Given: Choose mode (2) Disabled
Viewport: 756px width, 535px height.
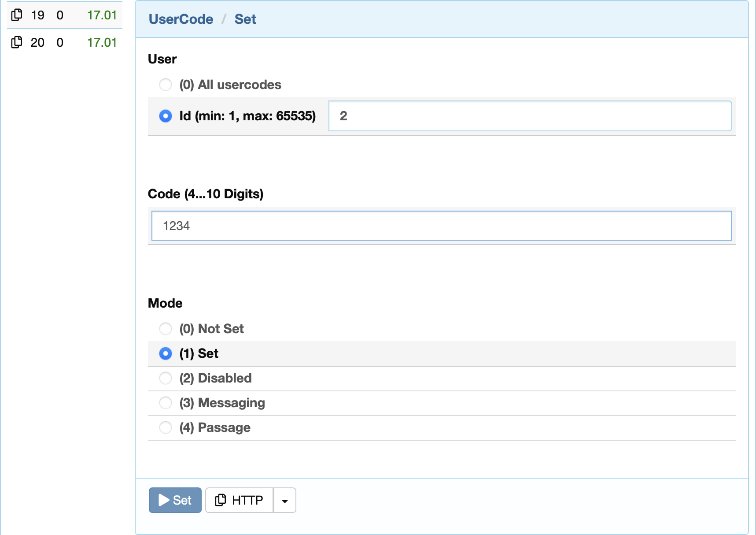Looking at the screenshot, I should click(166, 378).
